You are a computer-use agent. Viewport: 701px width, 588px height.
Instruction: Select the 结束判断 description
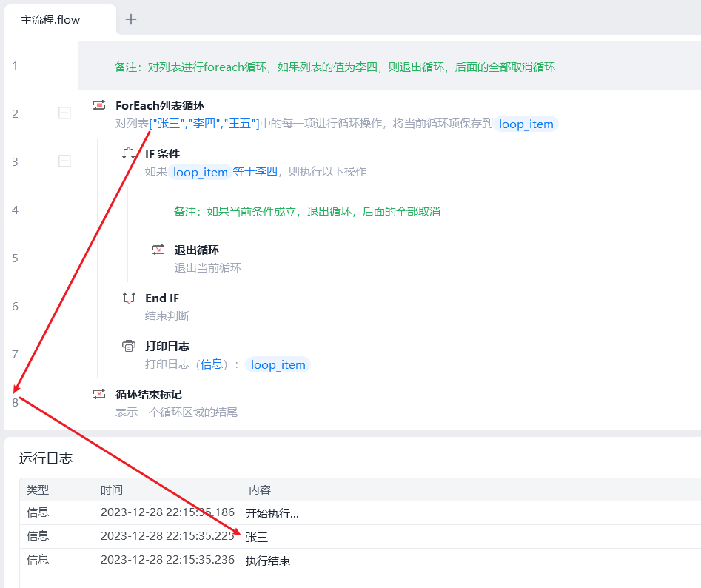pos(167,316)
